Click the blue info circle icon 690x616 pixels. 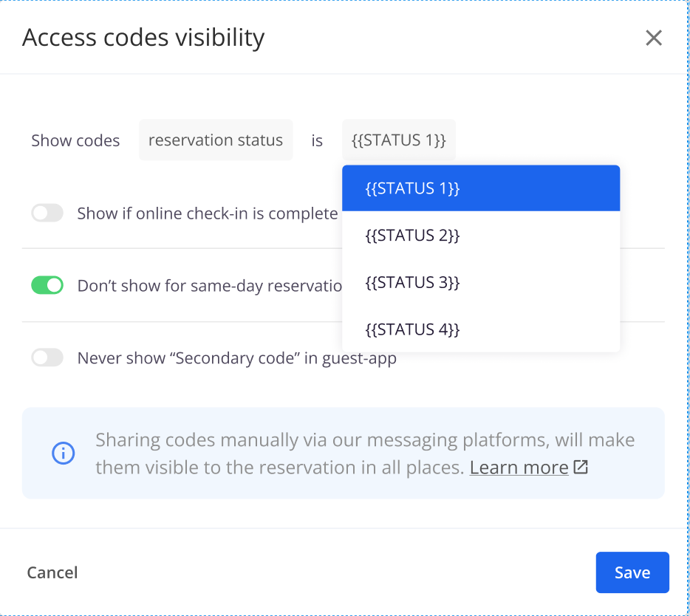63,453
